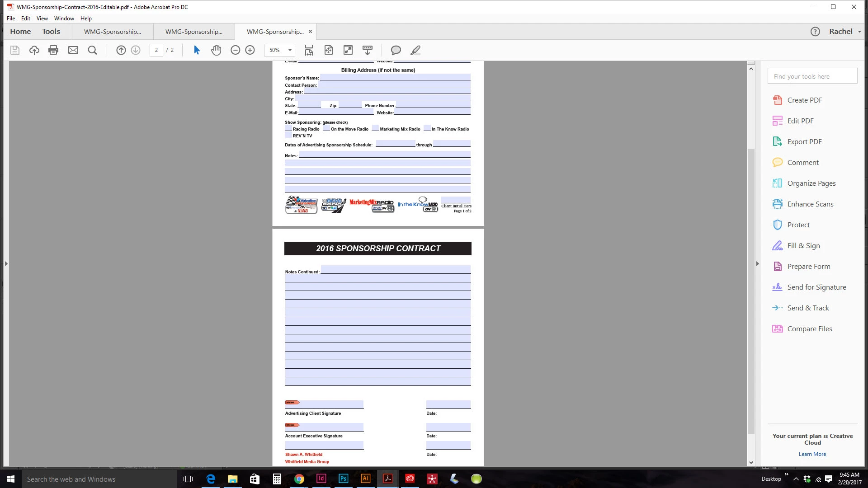Viewport: 868px width, 488px height.
Task: Click the Print file icon
Action: point(53,50)
